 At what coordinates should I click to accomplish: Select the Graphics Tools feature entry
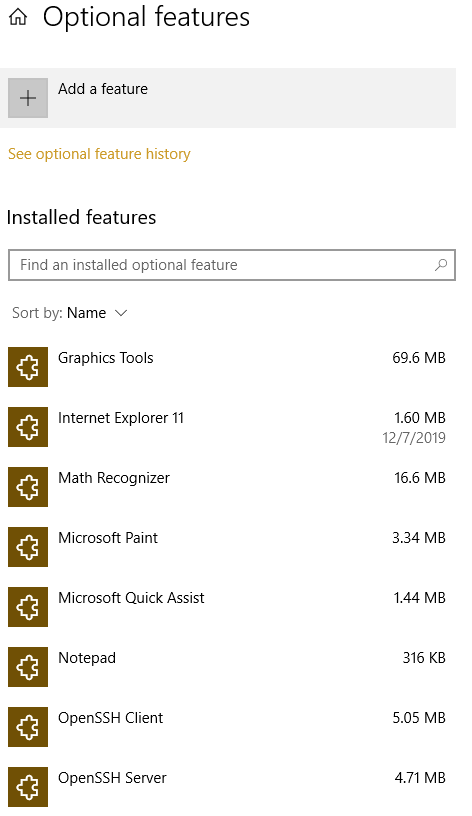click(228, 367)
